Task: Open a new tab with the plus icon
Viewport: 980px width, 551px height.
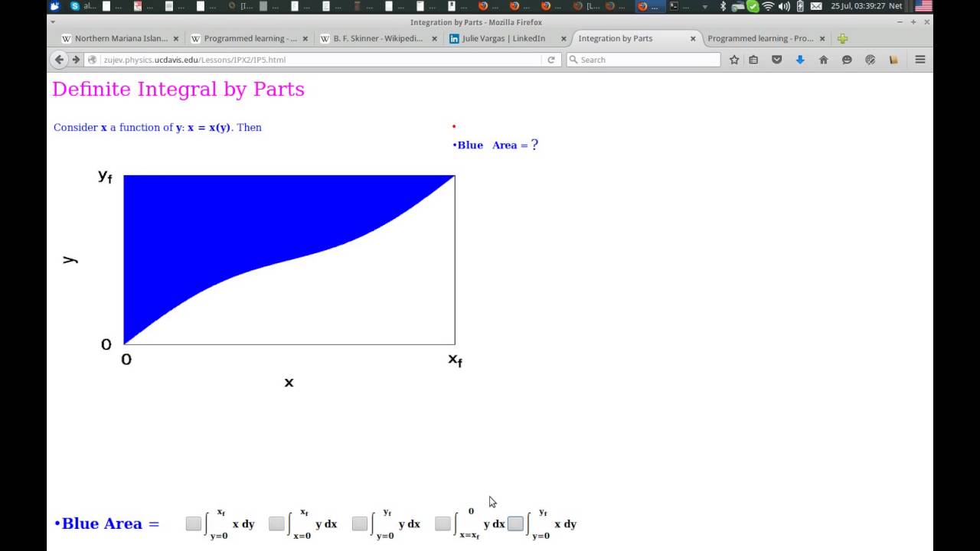Action: coord(842,38)
